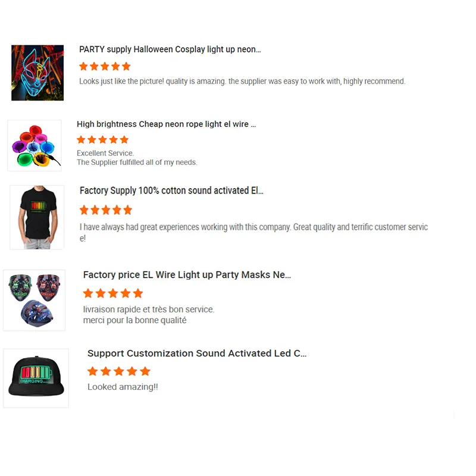Click the star rating under Party Masks listing
Screen dimensions: 476x476
point(113,293)
